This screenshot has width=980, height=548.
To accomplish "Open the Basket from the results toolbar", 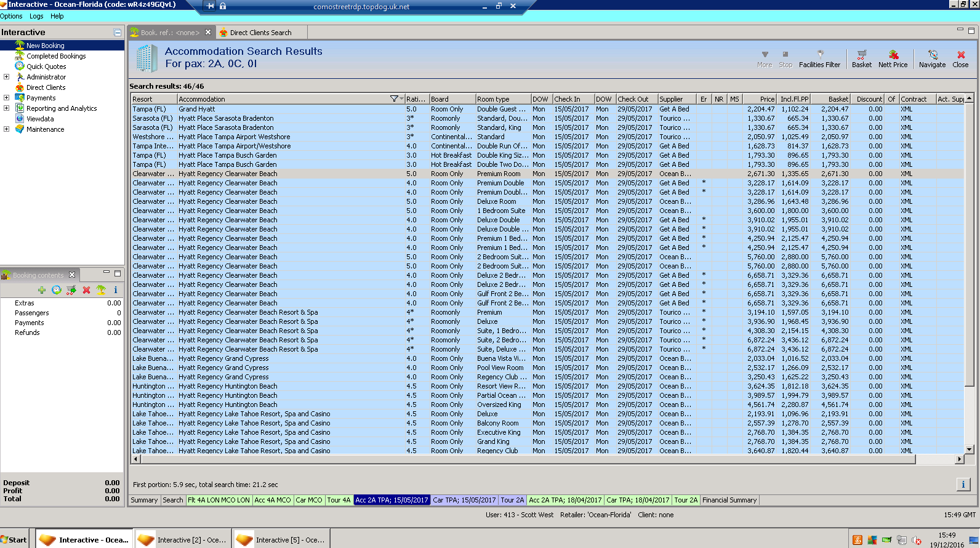I will point(862,59).
